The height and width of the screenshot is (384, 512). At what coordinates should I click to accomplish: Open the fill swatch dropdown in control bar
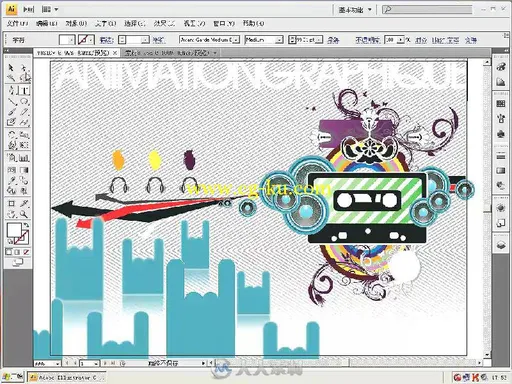(71, 40)
